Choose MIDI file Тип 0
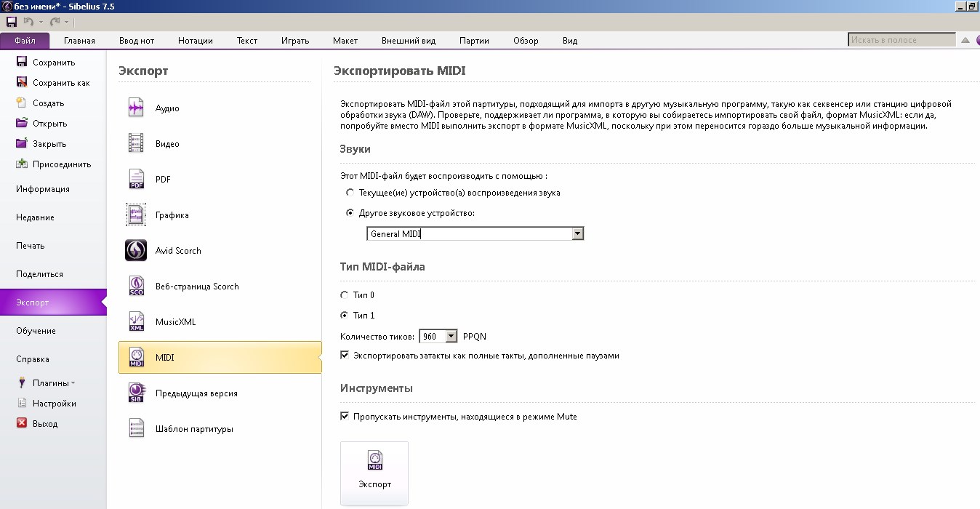The height and width of the screenshot is (509, 980). (x=345, y=295)
